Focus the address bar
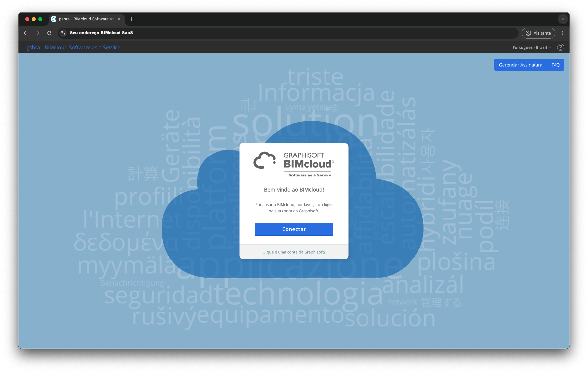This screenshot has height=373, width=588. 288,33
